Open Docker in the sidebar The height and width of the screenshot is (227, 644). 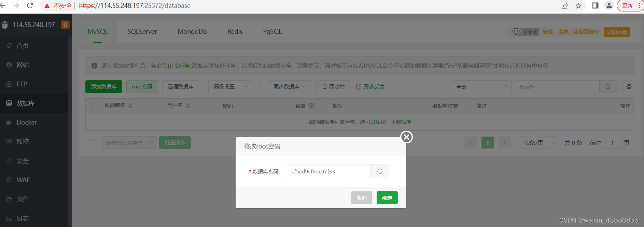tap(34, 122)
